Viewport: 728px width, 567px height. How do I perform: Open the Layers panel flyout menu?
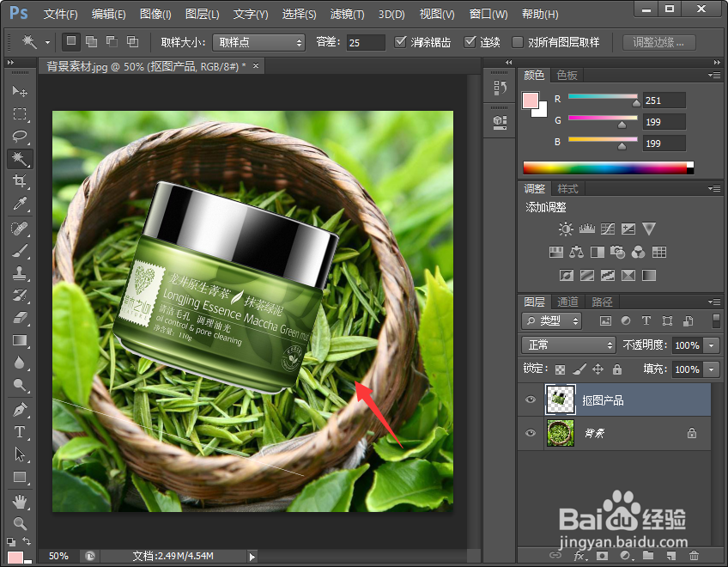click(714, 302)
